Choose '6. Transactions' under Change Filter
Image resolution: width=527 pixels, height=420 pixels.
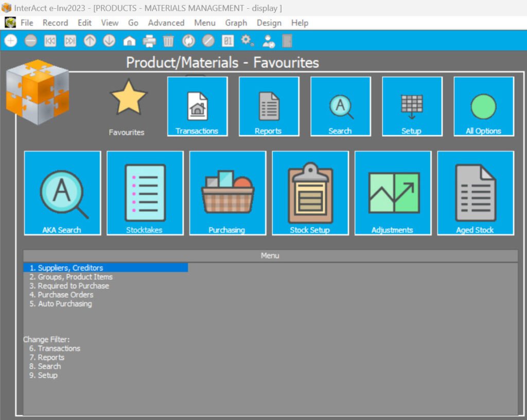(55, 348)
